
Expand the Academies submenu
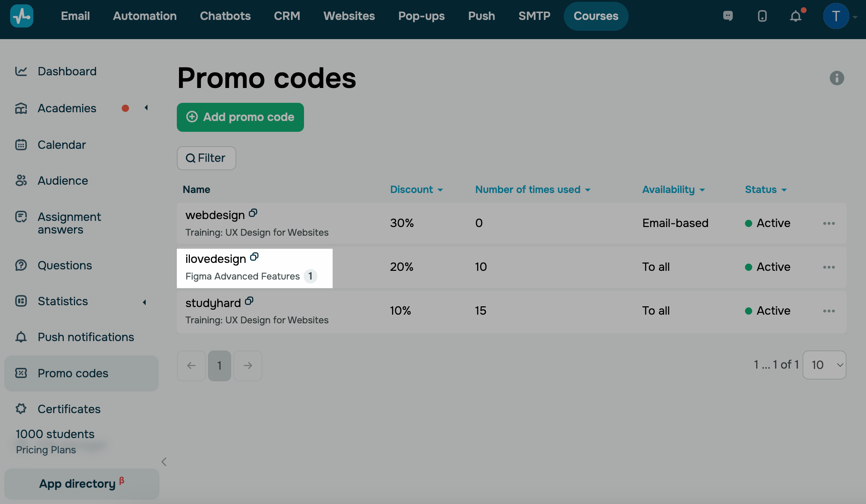pos(146,108)
